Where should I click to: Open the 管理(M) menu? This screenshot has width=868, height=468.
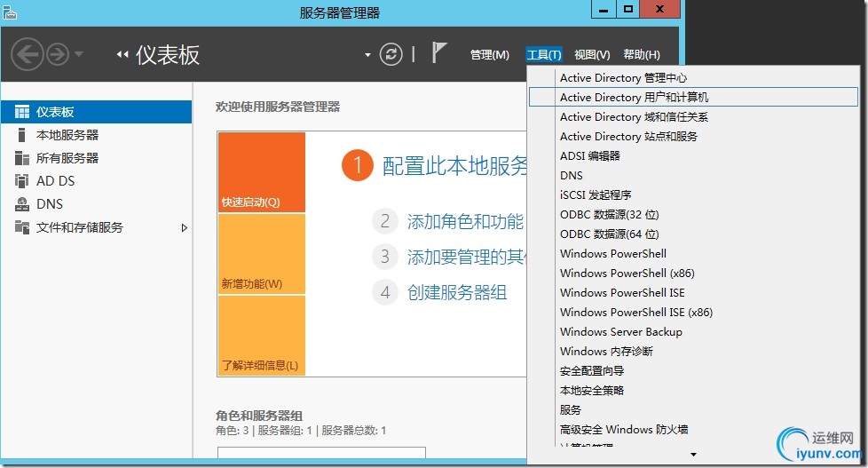point(489,55)
